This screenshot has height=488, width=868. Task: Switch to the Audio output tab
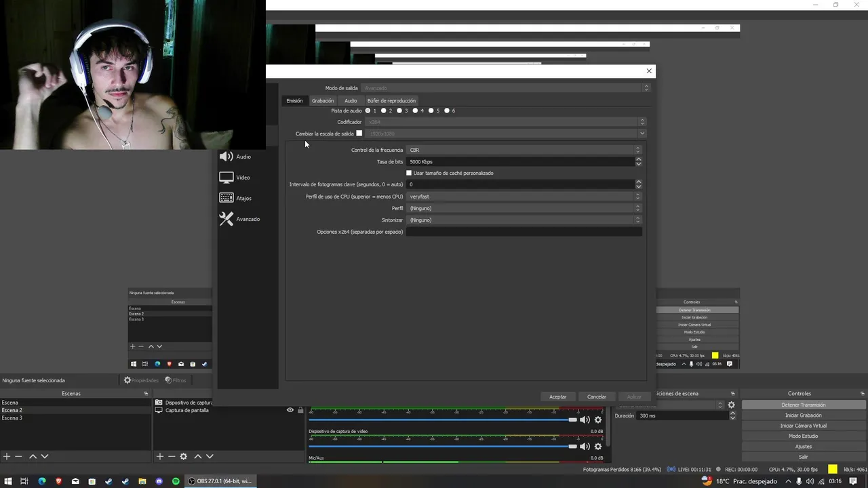pyautogui.click(x=351, y=100)
